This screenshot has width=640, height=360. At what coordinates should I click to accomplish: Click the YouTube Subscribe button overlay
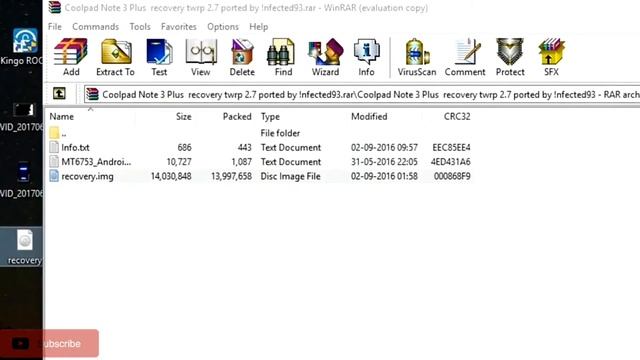[49, 343]
